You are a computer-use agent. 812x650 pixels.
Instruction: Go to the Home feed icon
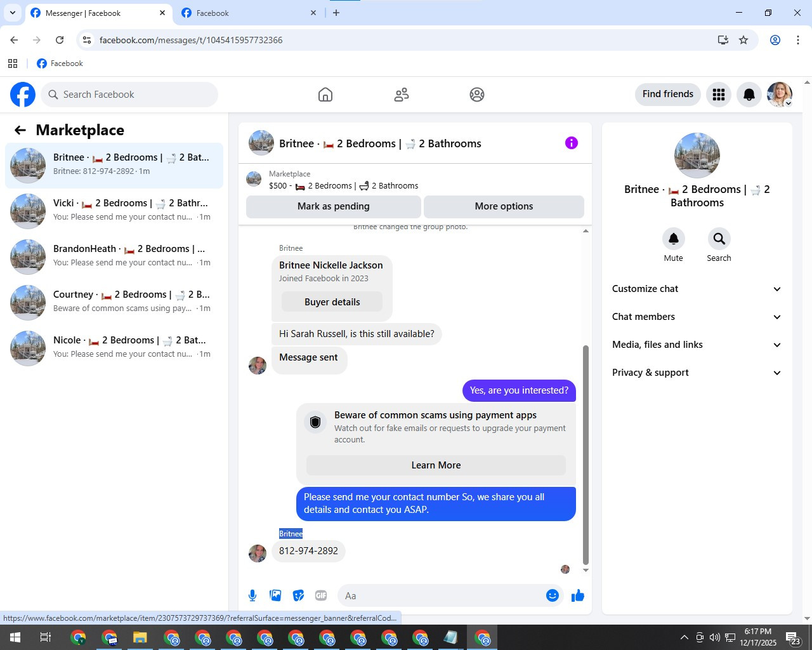[325, 95]
